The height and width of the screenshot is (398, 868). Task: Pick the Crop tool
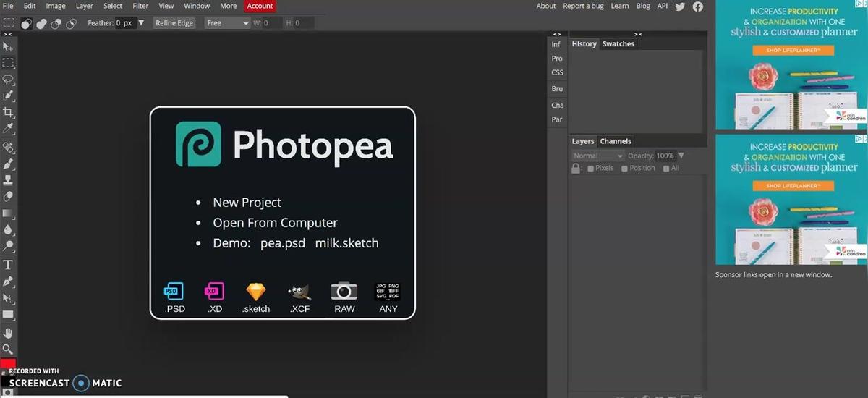pyautogui.click(x=8, y=112)
